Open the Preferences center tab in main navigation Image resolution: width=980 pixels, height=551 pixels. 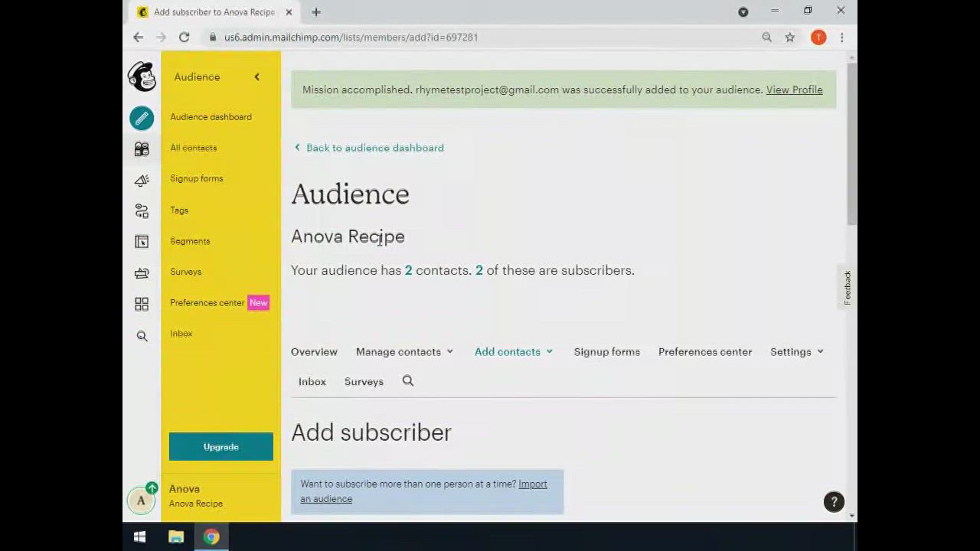tap(705, 352)
